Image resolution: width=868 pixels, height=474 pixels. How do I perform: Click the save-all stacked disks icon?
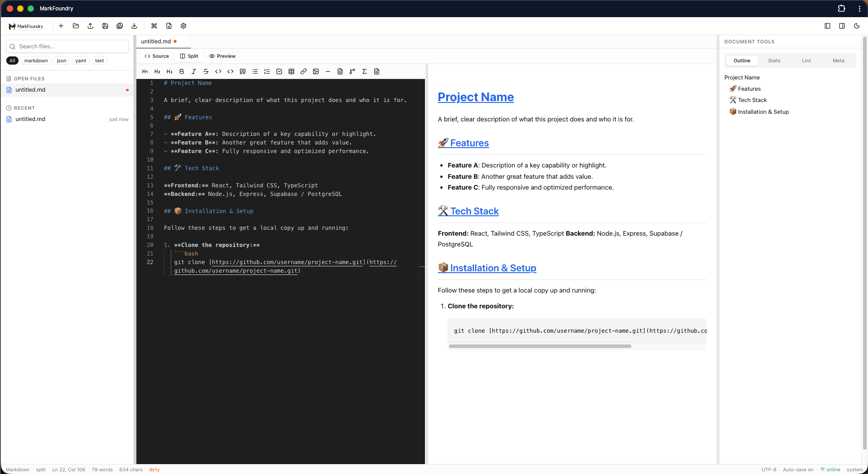(120, 26)
